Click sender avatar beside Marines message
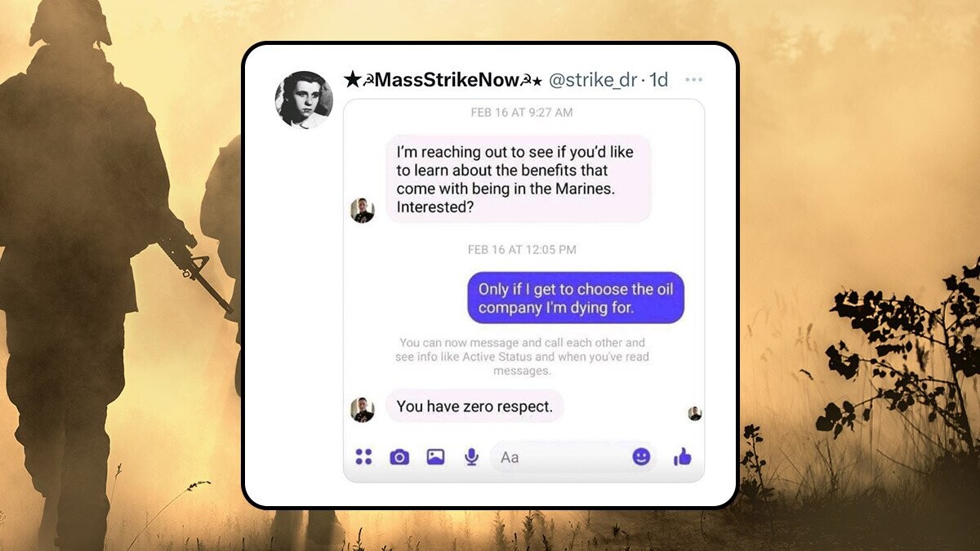This screenshot has width=980, height=551. point(363,211)
